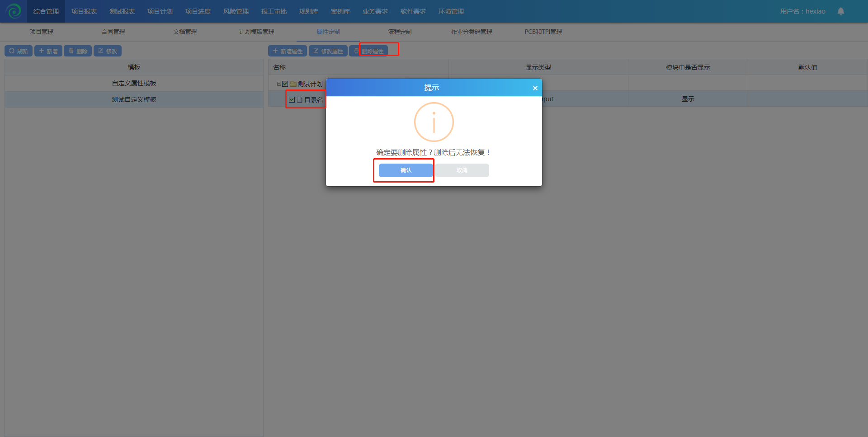Click the 默认值 column header
The image size is (868, 437).
[x=808, y=67]
